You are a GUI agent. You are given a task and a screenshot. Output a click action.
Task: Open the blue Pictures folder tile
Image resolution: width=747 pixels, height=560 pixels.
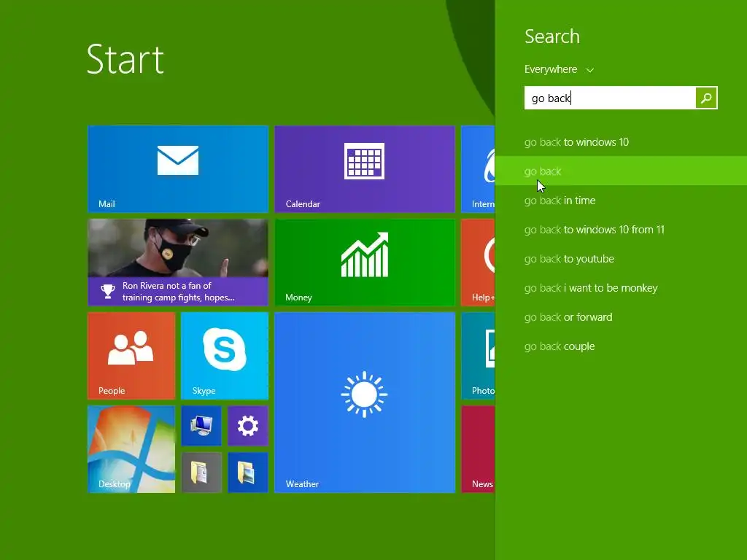(x=248, y=472)
